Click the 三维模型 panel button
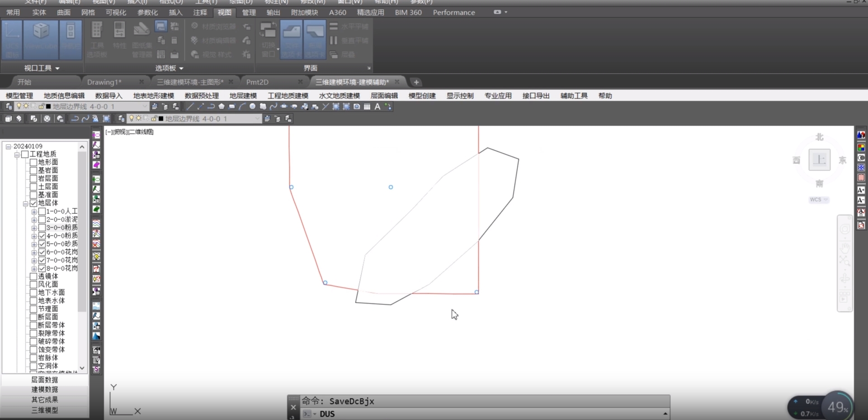 coord(44,410)
